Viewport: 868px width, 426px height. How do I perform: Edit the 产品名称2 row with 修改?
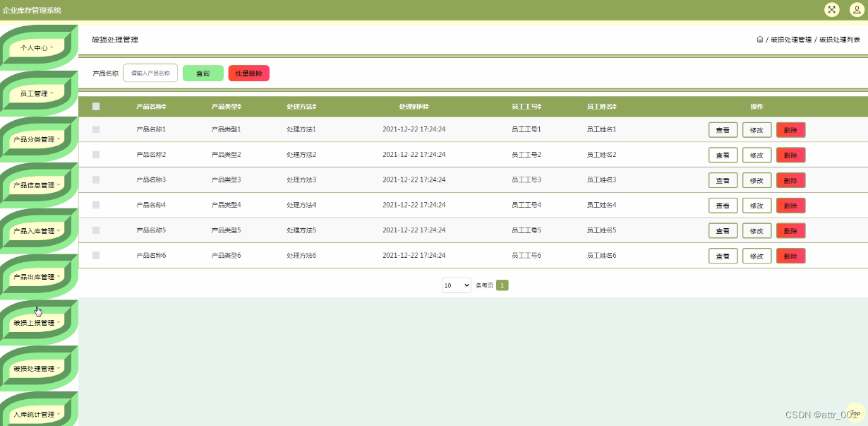coord(757,155)
